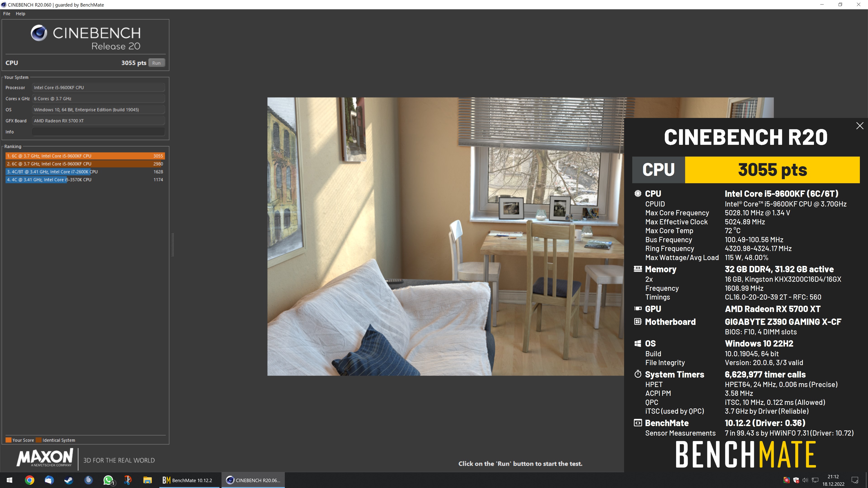868x488 pixels.
Task: Open Steam from the taskbar
Action: pos(69,480)
